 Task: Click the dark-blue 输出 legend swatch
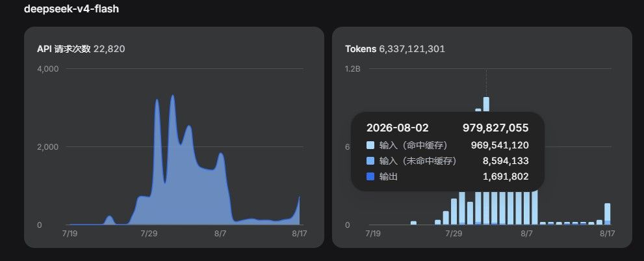370,176
